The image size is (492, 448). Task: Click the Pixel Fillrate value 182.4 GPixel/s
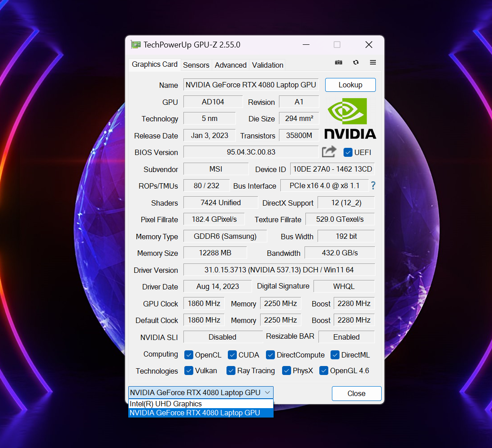coord(214,219)
